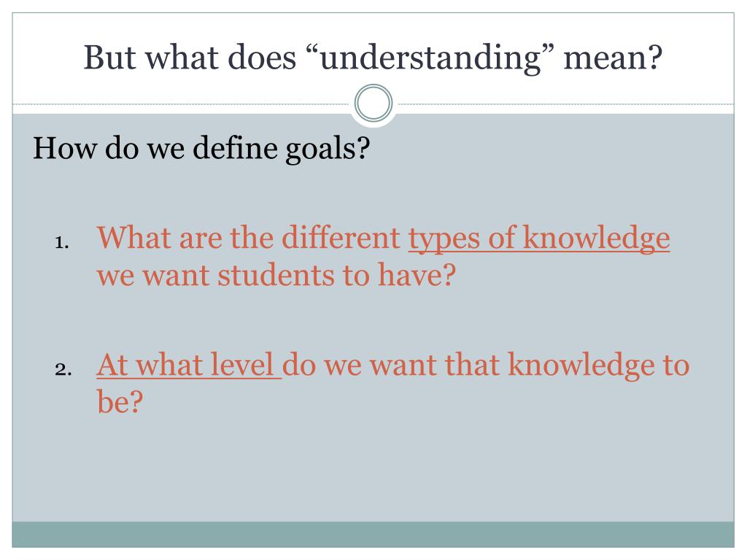Select list number "1." marker
Viewport: 747px width, 560px height.
[x=62, y=242]
